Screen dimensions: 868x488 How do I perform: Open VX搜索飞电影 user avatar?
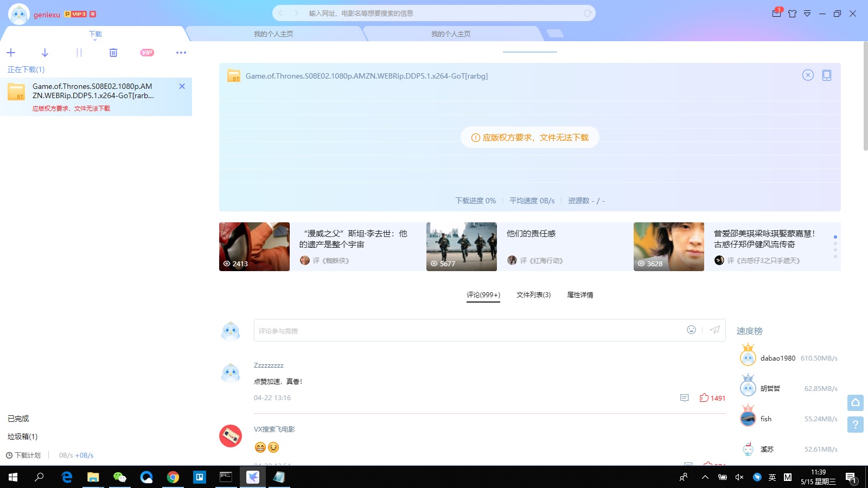tap(231, 436)
